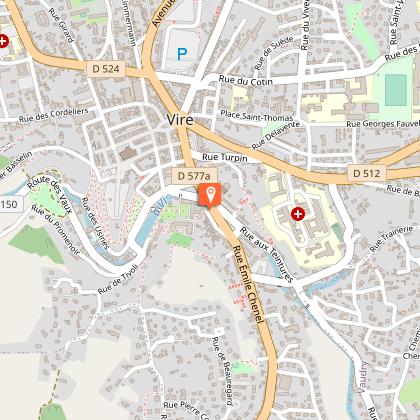
Task: Click the Rue Turpin street label
Action: pos(225,157)
